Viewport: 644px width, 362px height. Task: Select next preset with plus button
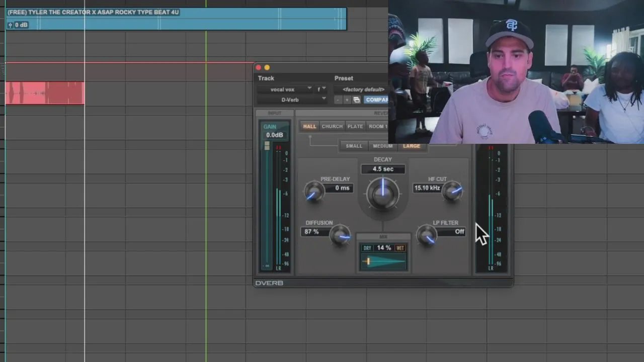(347, 100)
